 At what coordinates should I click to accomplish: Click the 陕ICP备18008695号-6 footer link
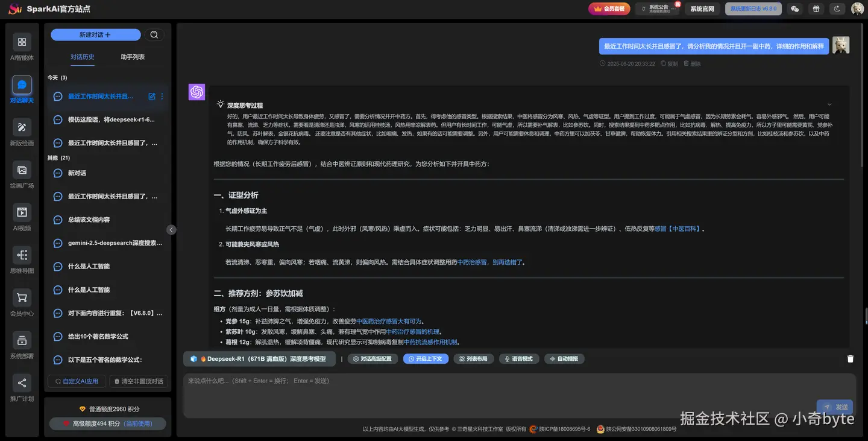click(x=564, y=430)
